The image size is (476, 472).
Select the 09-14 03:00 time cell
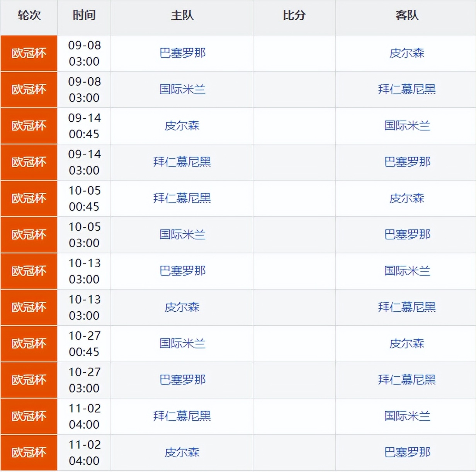point(84,162)
